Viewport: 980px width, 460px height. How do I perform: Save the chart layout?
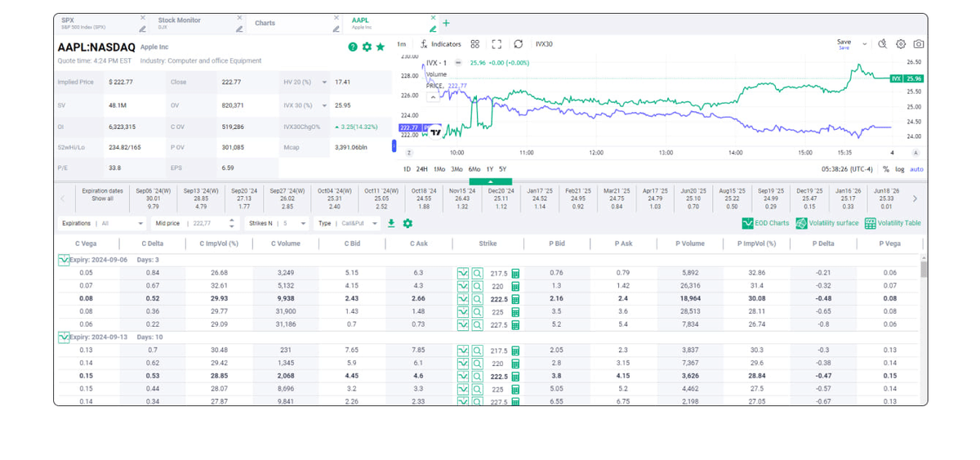pyautogui.click(x=844, y=44)
